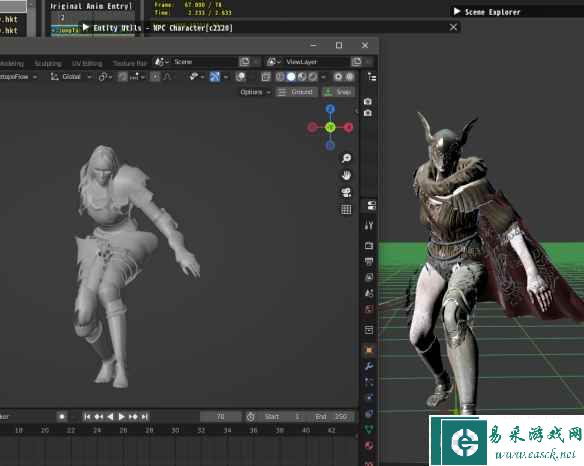Open the viewport shading options dropdown
584x466 pixels.
(323, 77)
